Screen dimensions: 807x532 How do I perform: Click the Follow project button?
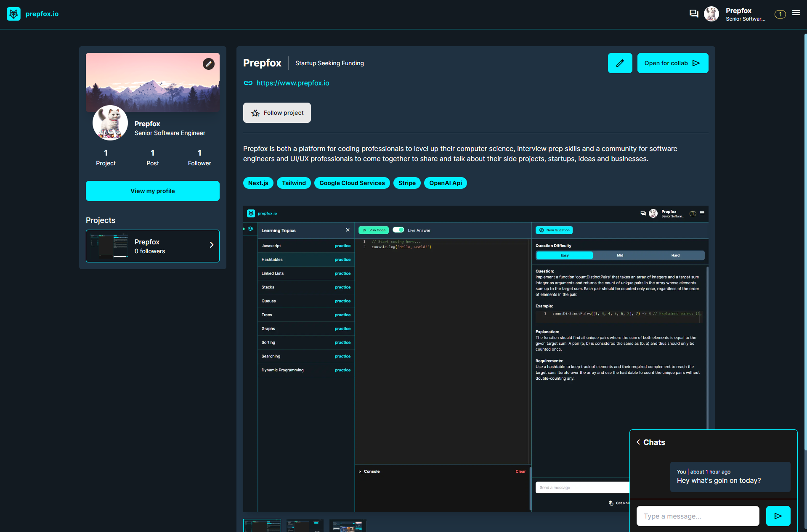pyautogui.click(x=277, y=113)
